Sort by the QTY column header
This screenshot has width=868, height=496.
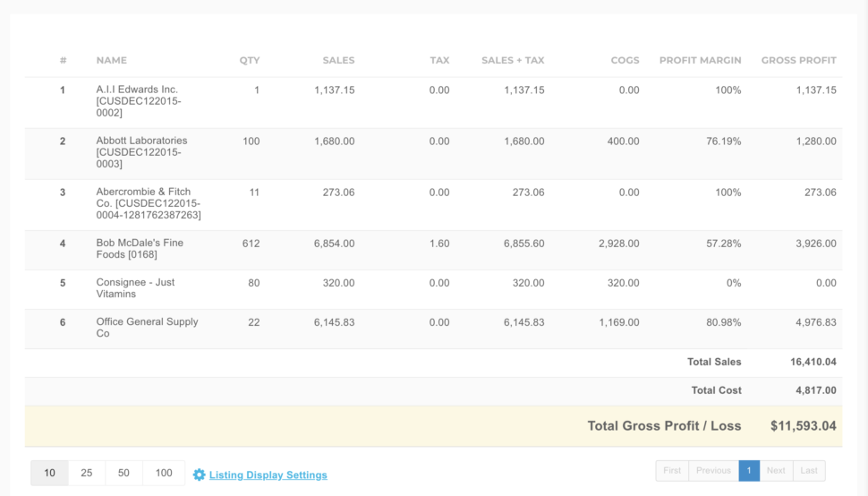pos(250,60)
